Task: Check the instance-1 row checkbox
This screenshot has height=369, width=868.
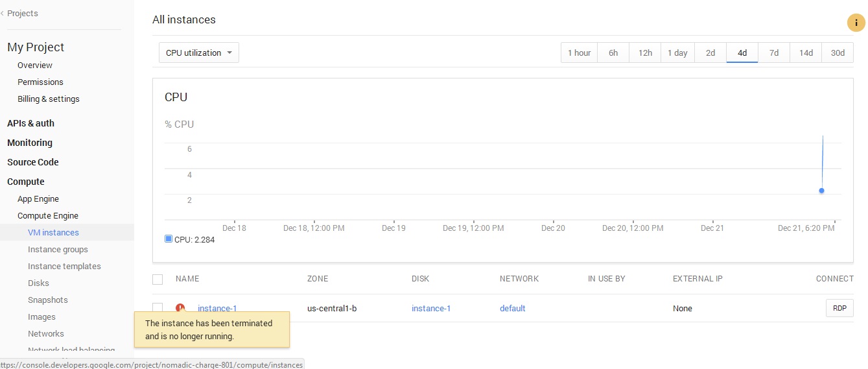Action: tap(158, 308)
